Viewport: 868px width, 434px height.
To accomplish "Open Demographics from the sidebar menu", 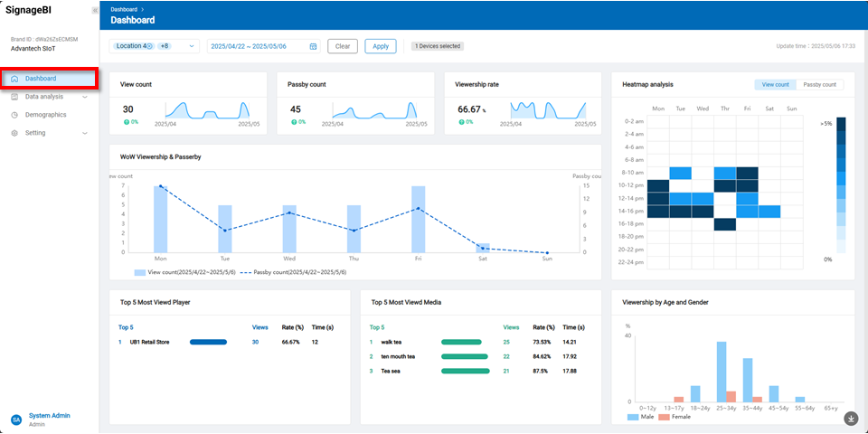I will coord(45,115).
